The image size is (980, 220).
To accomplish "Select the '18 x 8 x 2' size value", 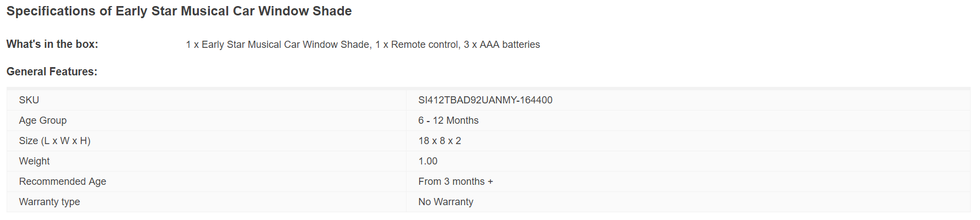I will 439,141.
